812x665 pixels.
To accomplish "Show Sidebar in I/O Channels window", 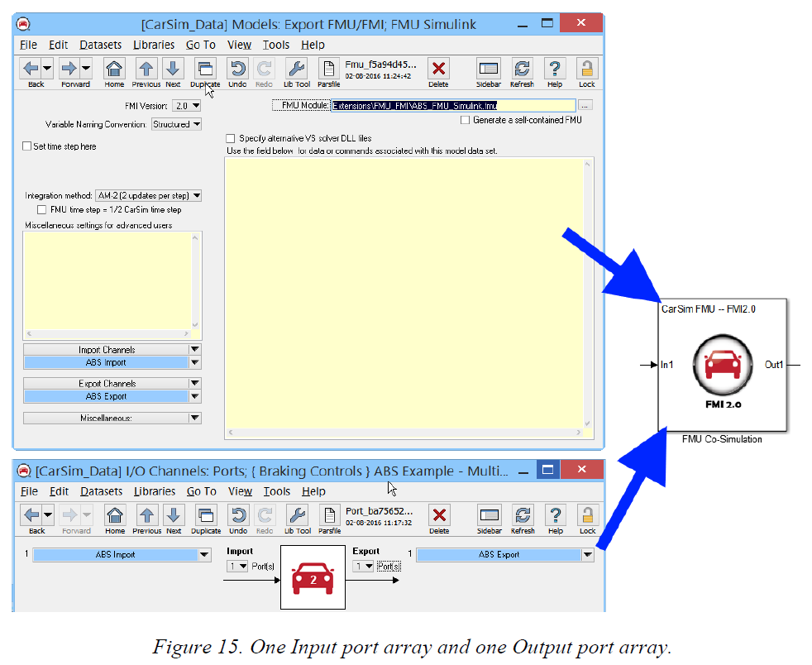I will [x=490, y=514].
